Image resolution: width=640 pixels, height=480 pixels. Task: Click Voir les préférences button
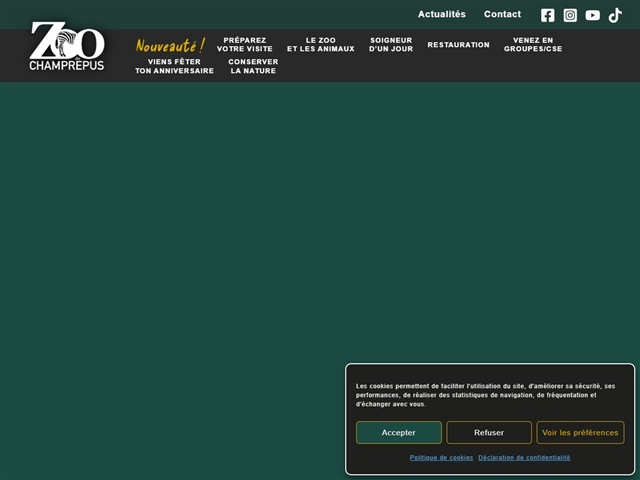tap(580, 433)
